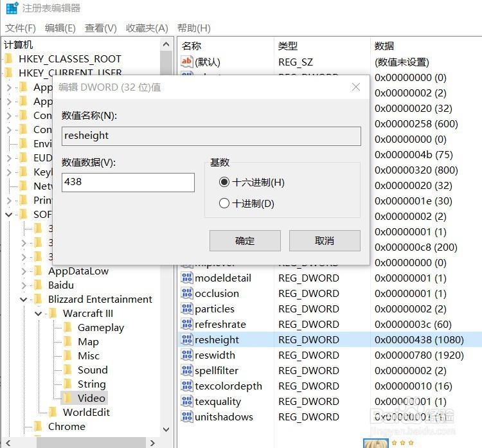Click the Sound folder icon

coord(67,370)
